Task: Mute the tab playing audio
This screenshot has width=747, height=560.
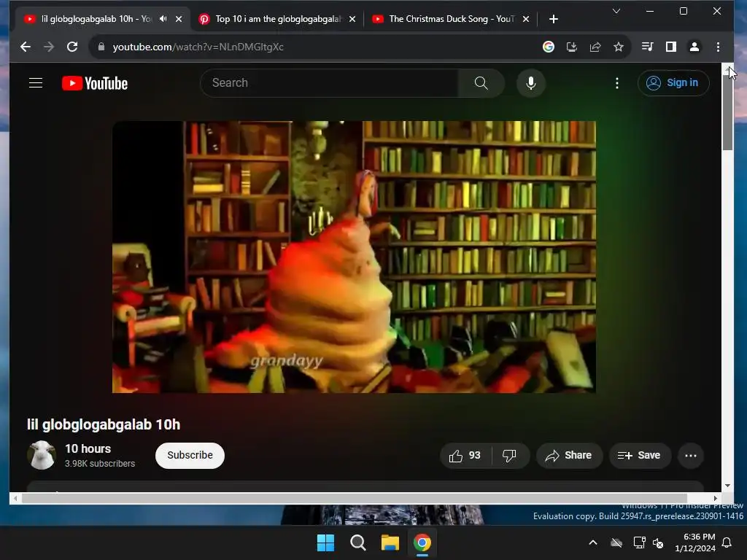Action: pos(163,19)
